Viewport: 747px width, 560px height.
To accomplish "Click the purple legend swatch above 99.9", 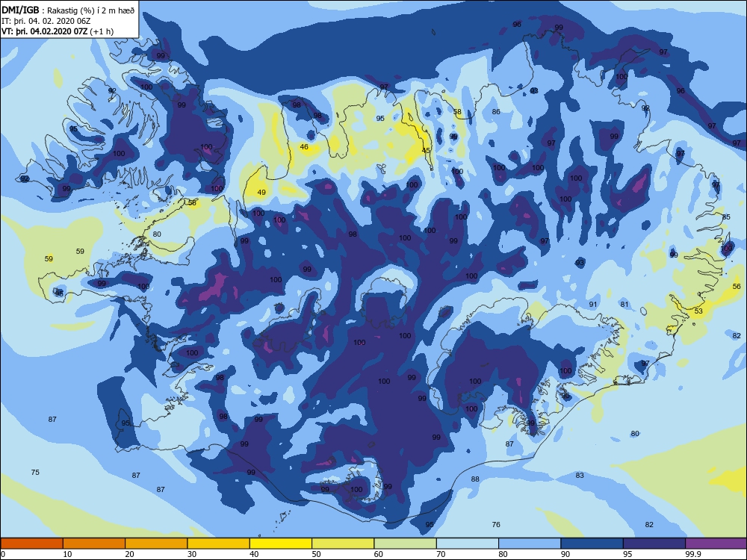I will click(716, 544).
